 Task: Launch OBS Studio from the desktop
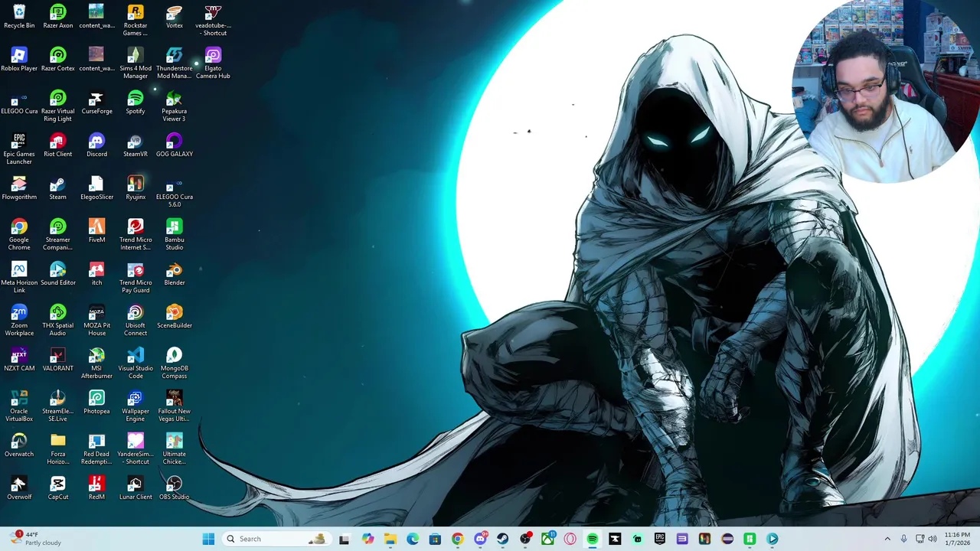pyautogui.click(x=175, y=488)
